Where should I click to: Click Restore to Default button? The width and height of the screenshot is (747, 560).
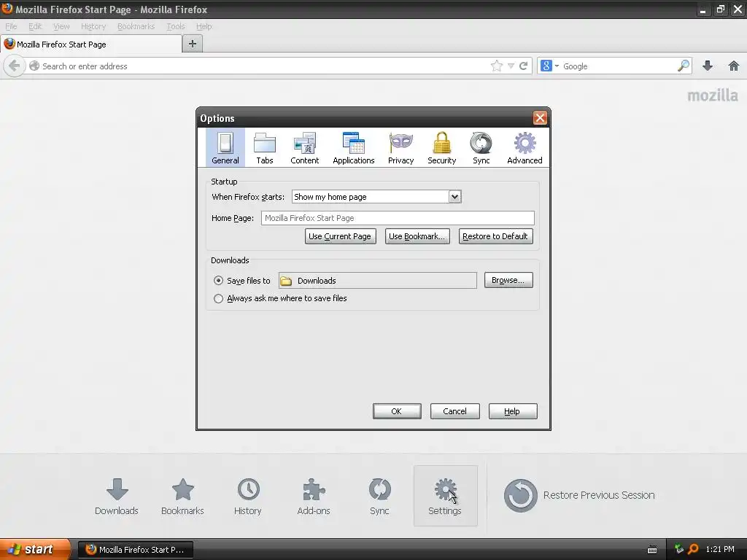[x=495, y=236]
